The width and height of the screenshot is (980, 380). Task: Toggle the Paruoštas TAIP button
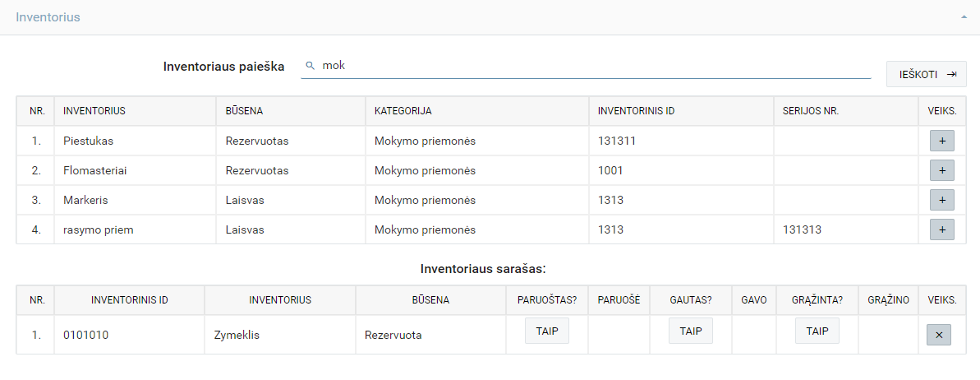pyautogui.click(x=546, y=331)
